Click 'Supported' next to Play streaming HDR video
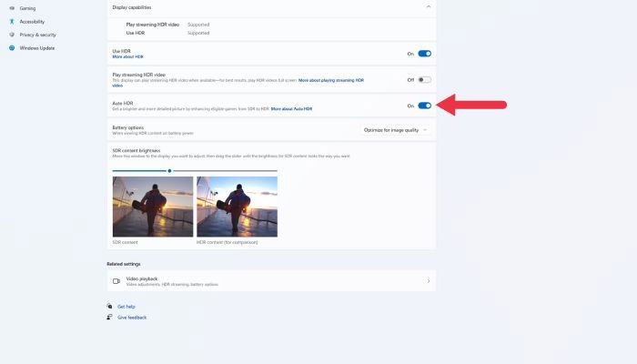 198,25
